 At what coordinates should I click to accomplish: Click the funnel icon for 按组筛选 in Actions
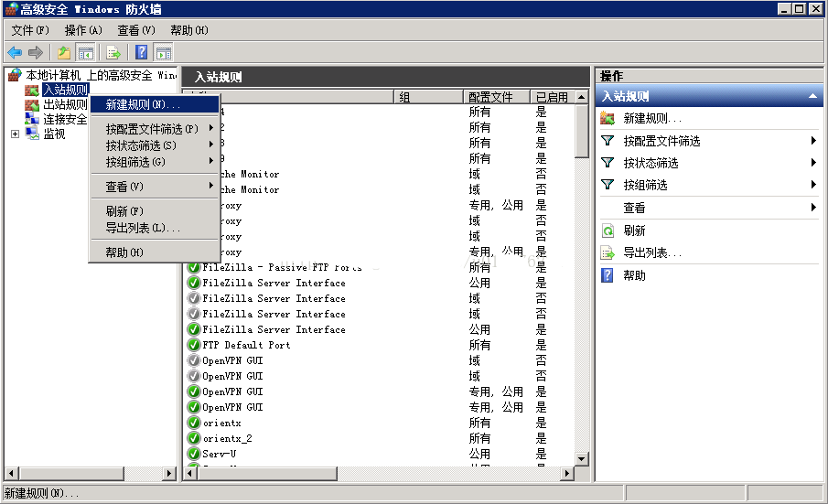tap(608, 185)
